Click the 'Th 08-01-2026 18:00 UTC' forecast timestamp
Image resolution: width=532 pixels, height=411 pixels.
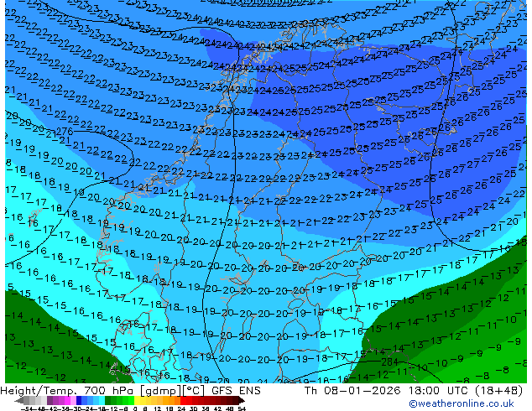click(x=386, y=390)
